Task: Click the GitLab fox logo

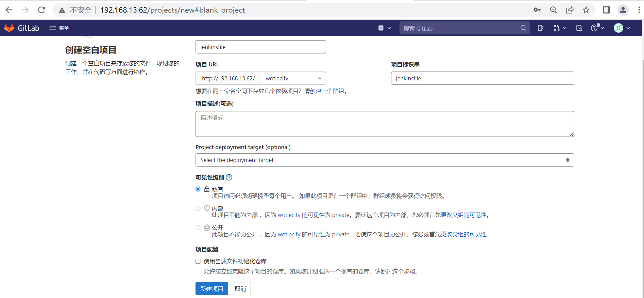Action: pyautogui.click(x=9, y=28)
